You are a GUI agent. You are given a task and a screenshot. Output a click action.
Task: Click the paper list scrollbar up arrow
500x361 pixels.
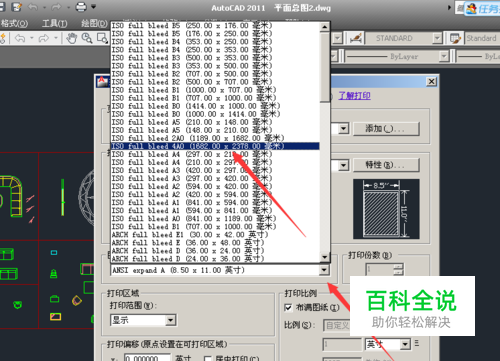[325, 27]
